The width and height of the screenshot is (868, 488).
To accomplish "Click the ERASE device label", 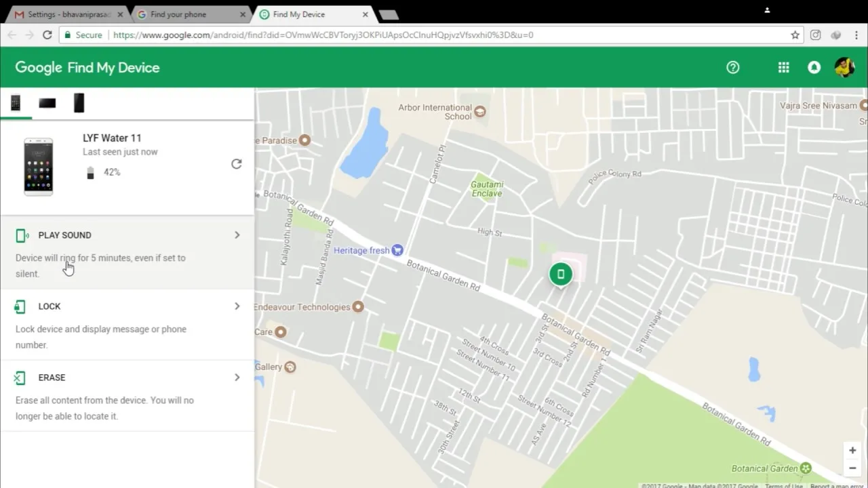I will 52,378.
